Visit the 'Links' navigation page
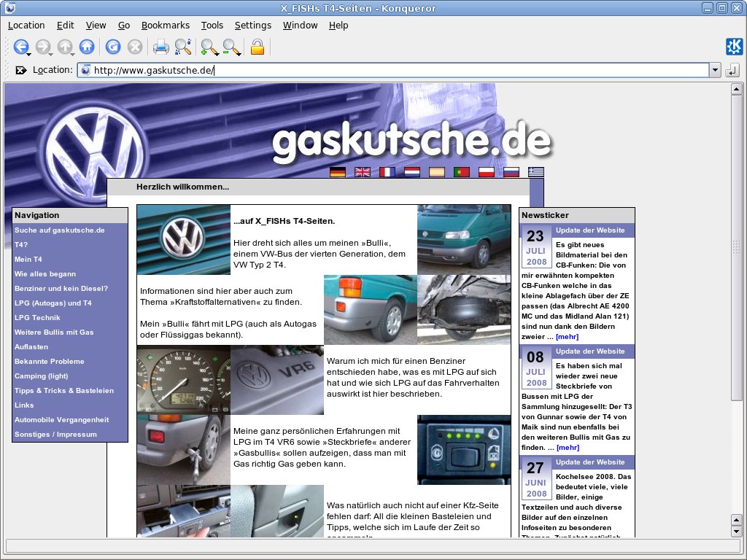Viewport: 747px width, 560px height. [24, 405]
